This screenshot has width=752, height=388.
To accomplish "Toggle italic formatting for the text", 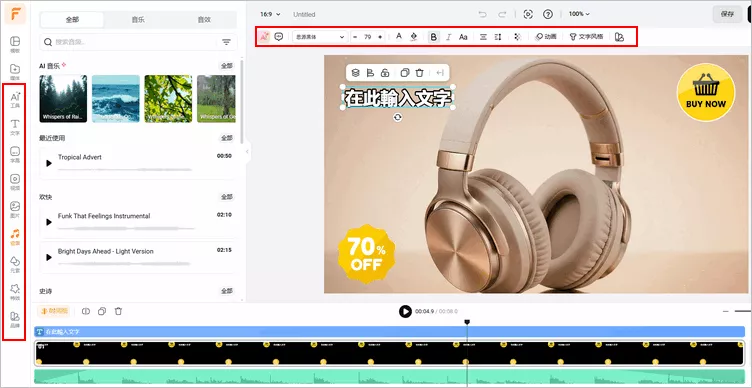I will (448, 36).
